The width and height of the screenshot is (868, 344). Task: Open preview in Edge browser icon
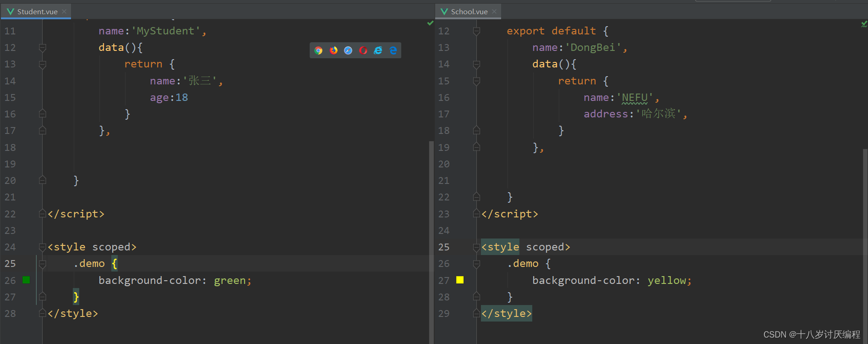coord(393,50)
